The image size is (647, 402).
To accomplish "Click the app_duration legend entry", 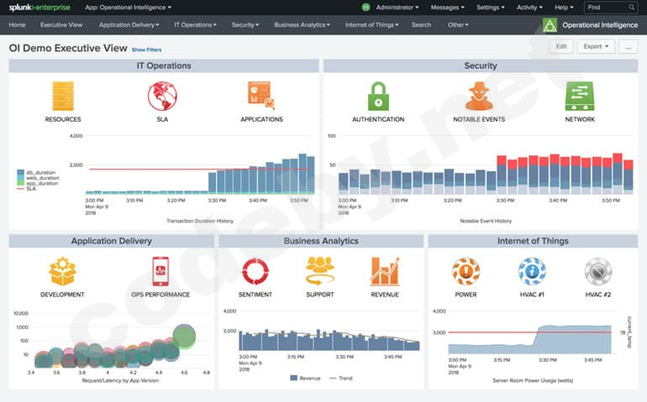I will point(38,183).
